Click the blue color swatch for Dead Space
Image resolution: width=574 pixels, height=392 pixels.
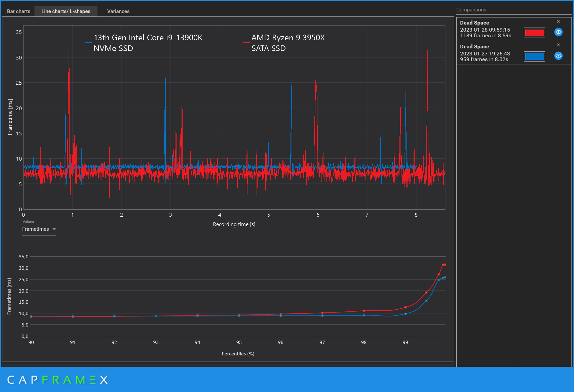534,56
